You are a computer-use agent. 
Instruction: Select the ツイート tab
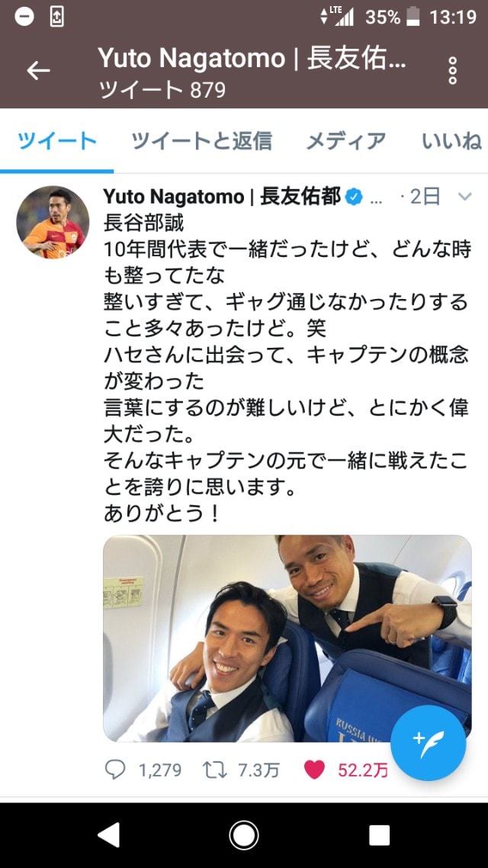tap(57, 141)
